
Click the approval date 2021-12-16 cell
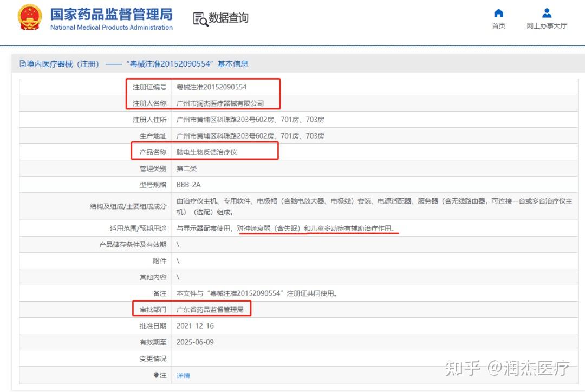(194, 325)
